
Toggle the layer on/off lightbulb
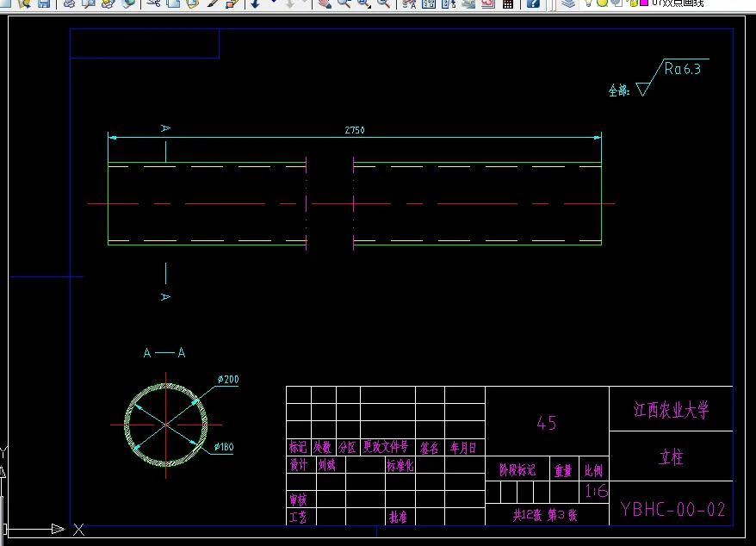(588, 3)
